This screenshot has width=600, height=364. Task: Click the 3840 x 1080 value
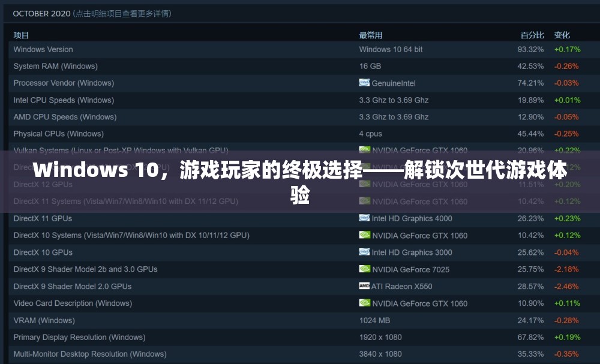click(x=380, y=354)
